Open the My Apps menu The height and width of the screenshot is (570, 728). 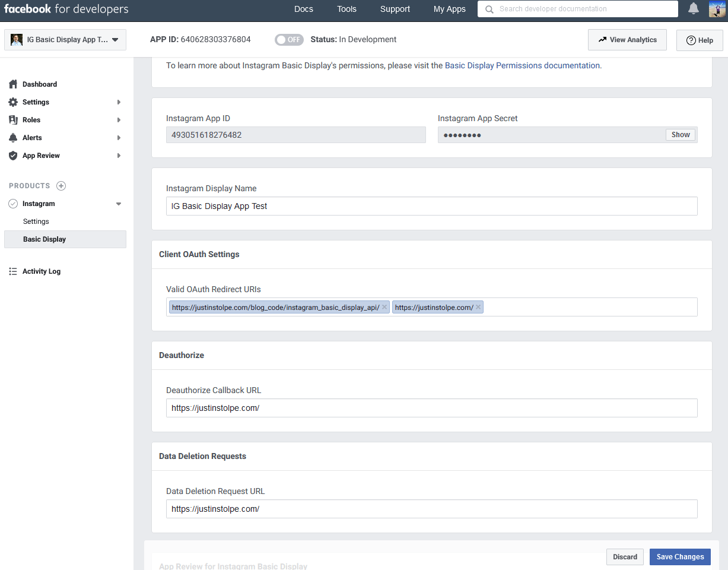[x=450, y=9]
